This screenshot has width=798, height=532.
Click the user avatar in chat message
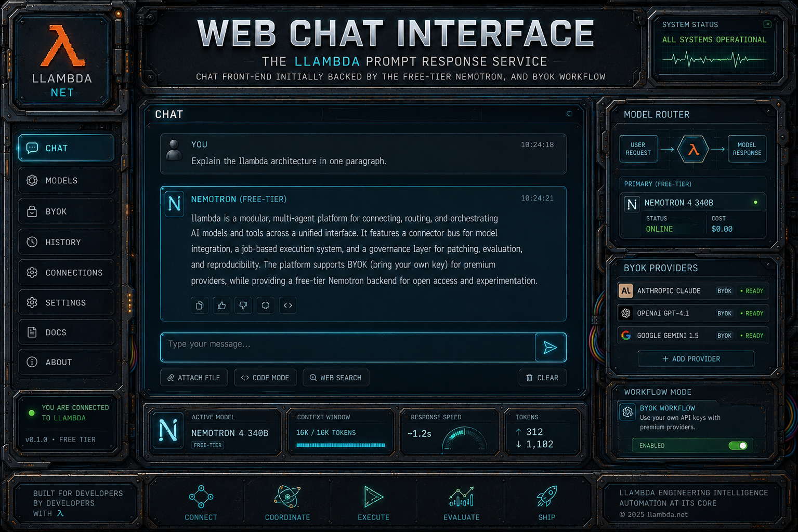coord(174,150)
